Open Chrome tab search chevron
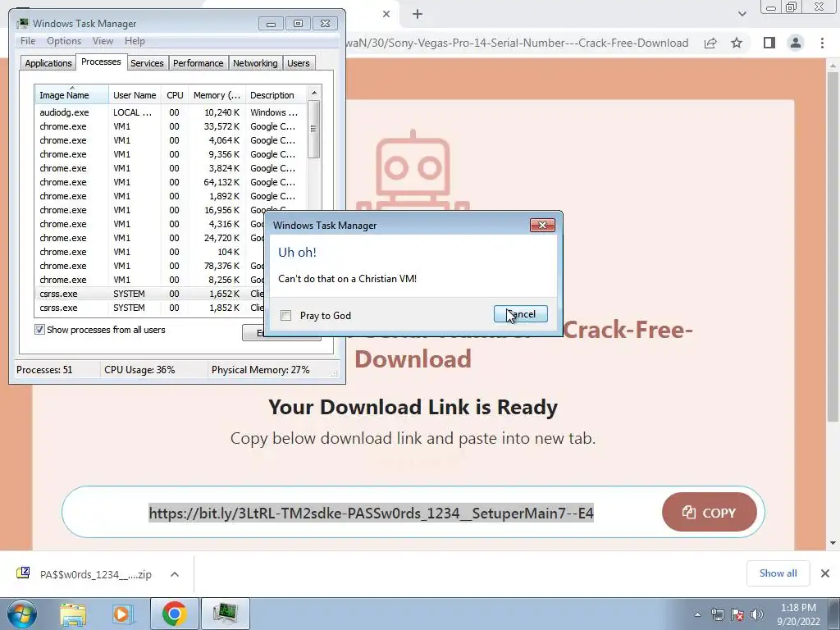The height and width of the screenshot is (630, 840). [x=742, y=14]
